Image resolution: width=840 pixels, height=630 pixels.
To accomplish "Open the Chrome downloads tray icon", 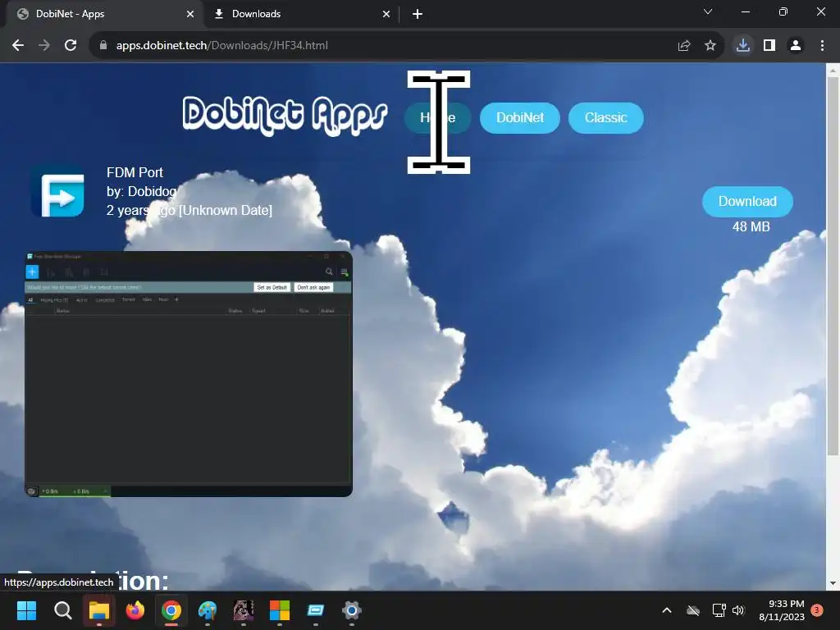I will click(742, 46).
